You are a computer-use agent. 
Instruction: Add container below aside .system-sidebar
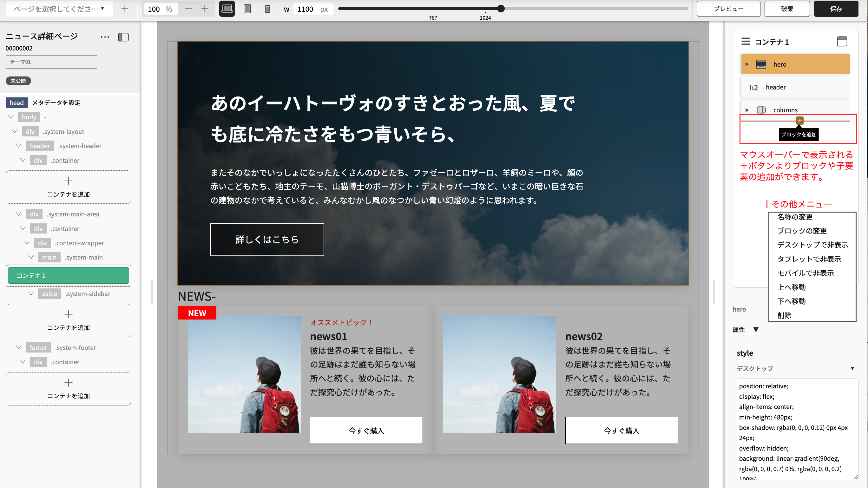[x=69, y=320]
